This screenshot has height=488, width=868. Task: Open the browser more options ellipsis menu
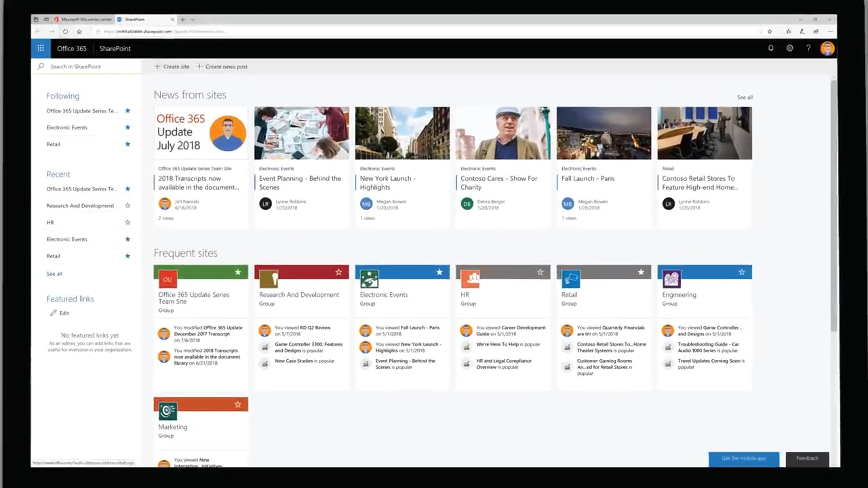point(830,31)
